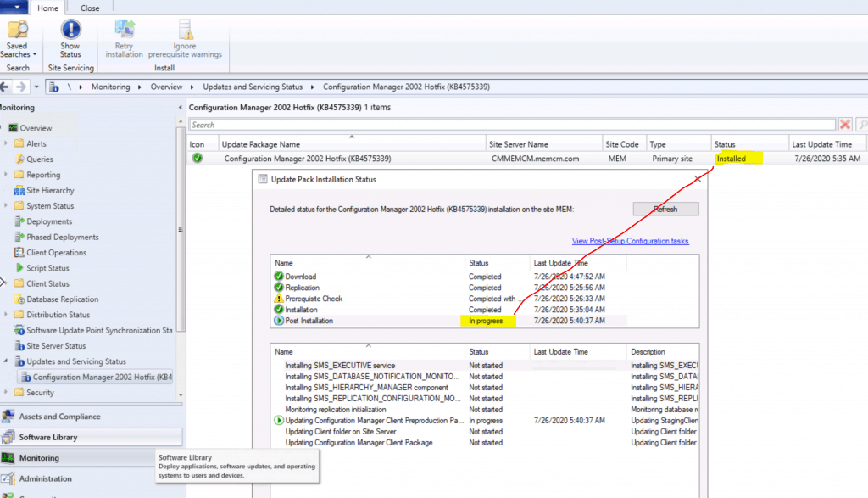Click the Post Installation in-progress icon
868x498 pixels.
[x=279, y=320]
